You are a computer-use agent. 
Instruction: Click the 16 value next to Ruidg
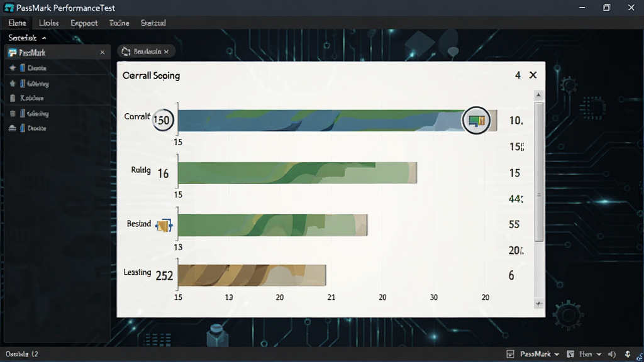click(163, 173)
